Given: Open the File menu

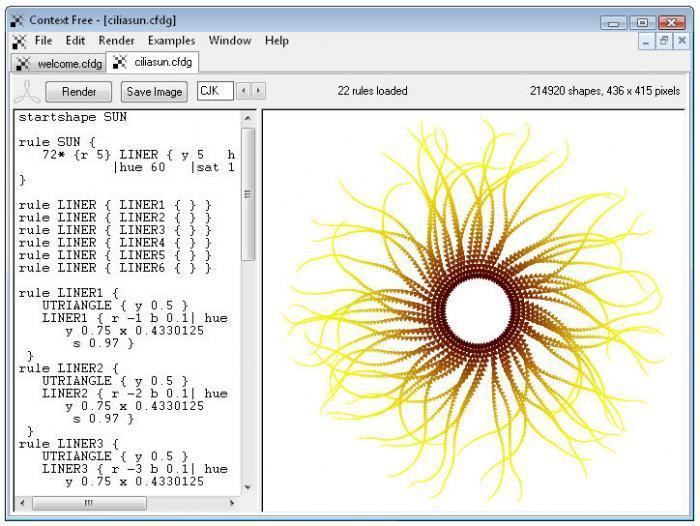Looking at the screenshot, I should [43, 41].
